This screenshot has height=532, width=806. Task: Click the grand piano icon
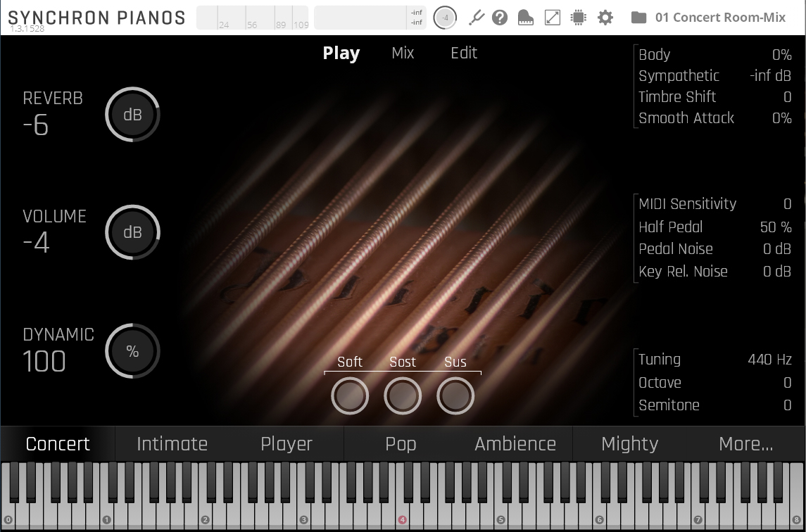pos(526,18)
